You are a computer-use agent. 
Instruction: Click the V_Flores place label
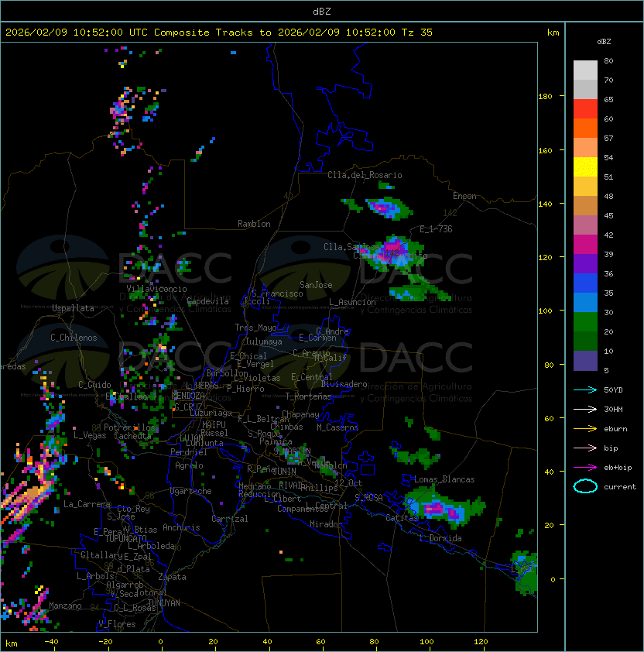(x=117, y=624)
